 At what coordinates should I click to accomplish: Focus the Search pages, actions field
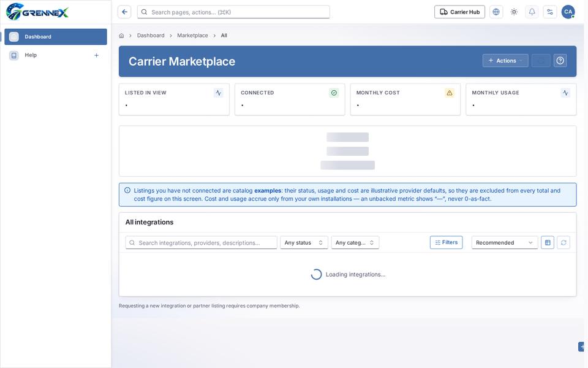(233, 12)
